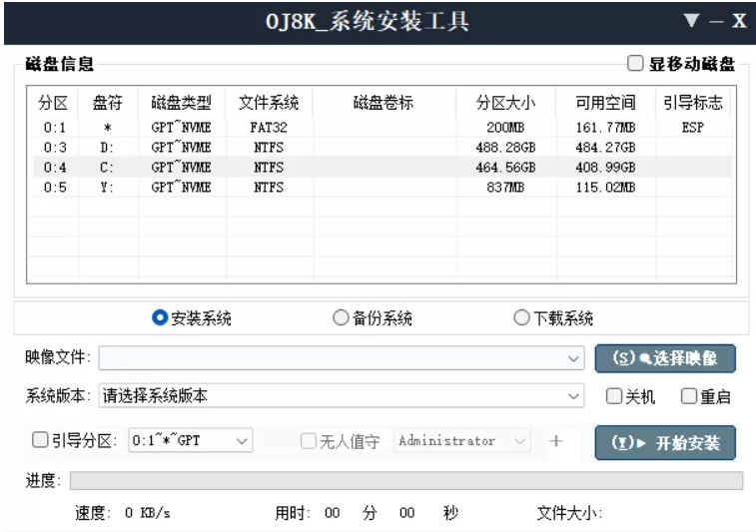
Task: Open the Administrator account dropdown
Action: tap(519, 440)
